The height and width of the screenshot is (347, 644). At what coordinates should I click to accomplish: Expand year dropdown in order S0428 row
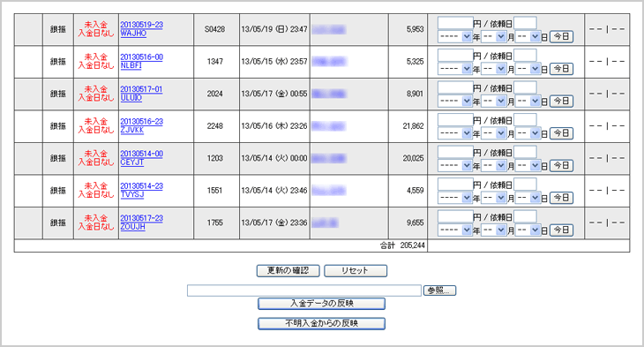tap(454, 36)
